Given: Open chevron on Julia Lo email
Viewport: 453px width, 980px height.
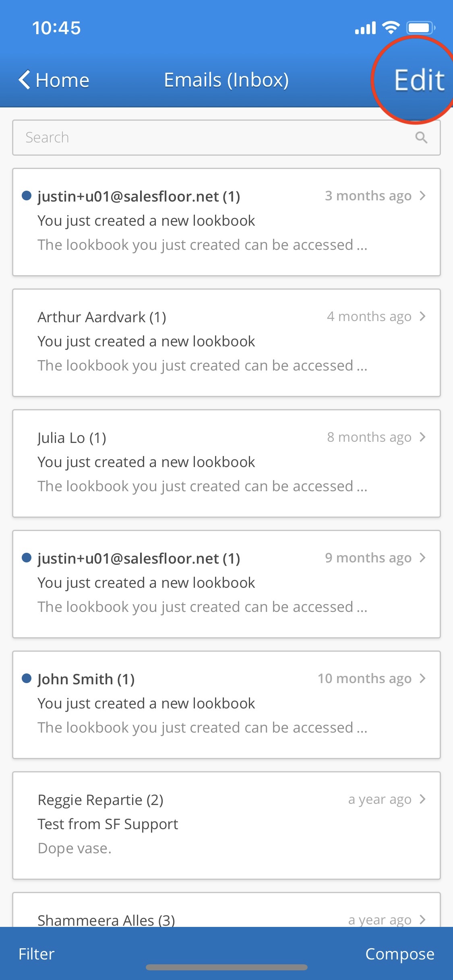Looking at the screenshot, I should pyautogui.click(x=422, y=437).
